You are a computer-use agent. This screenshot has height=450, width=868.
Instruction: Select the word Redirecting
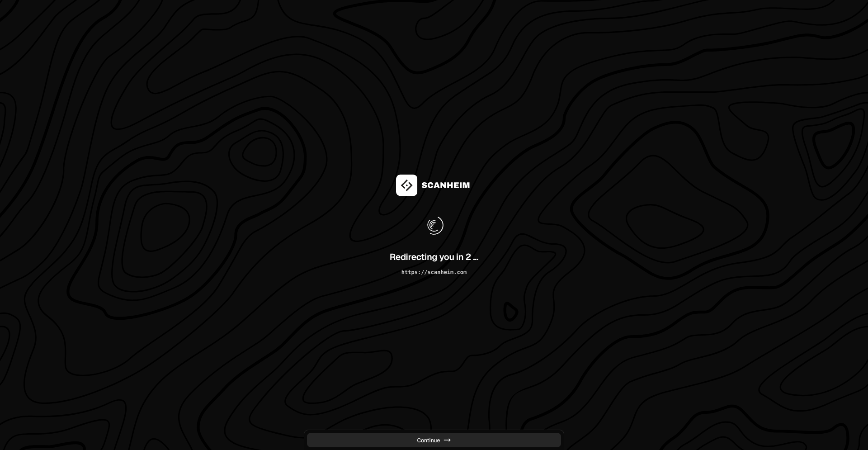click(412, 257)
